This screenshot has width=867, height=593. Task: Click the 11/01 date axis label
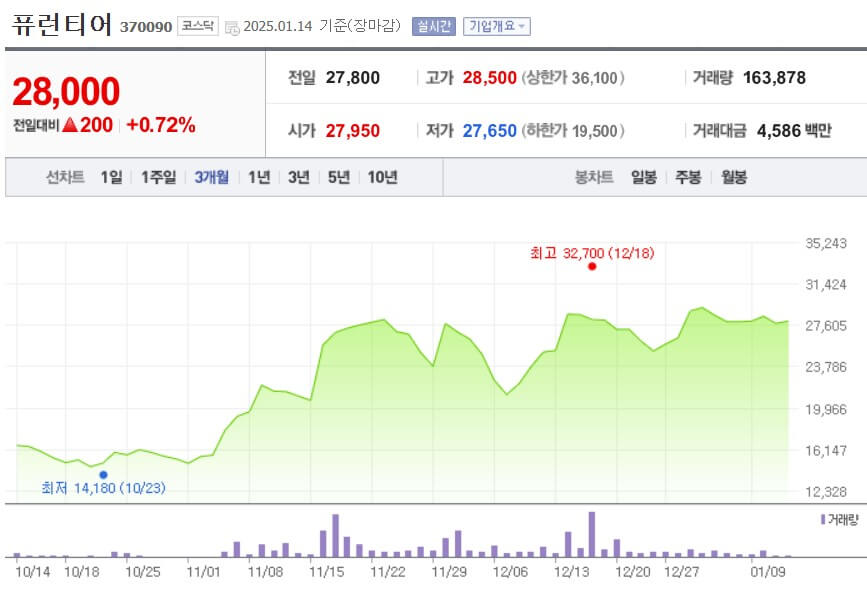pyautogui.click(x=203, y=572)
